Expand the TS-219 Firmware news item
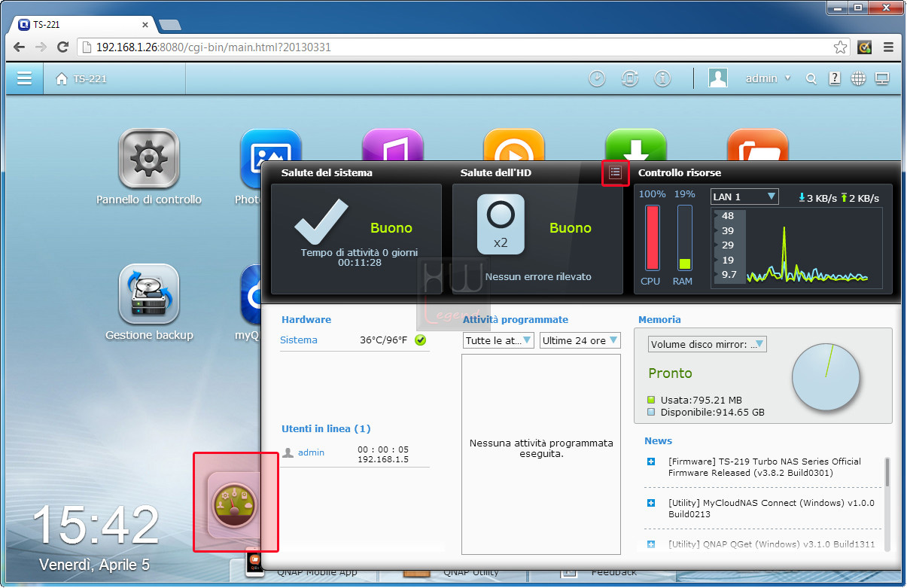 pos(651,462)
